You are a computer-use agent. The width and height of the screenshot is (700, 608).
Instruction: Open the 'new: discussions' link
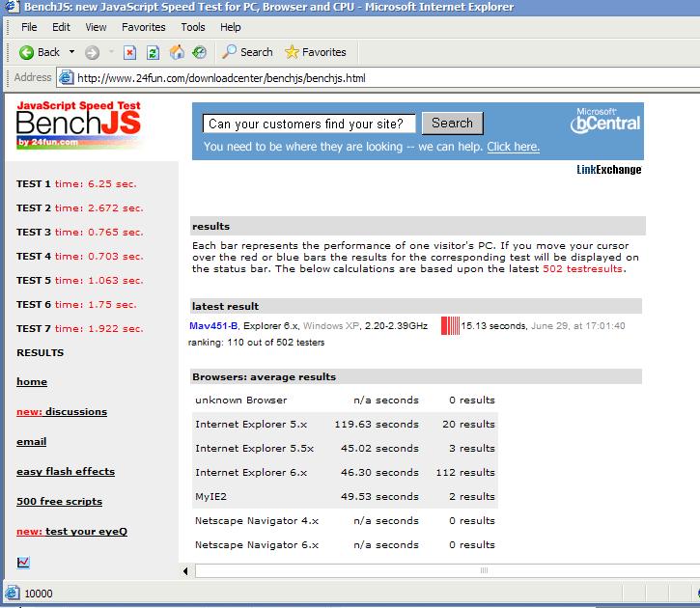[x=62, y=412]
